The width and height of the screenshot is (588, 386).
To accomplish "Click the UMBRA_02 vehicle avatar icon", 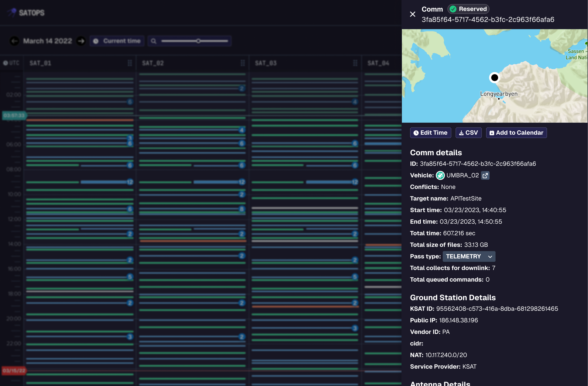I will pyautogui.click(x=440, y=176).
